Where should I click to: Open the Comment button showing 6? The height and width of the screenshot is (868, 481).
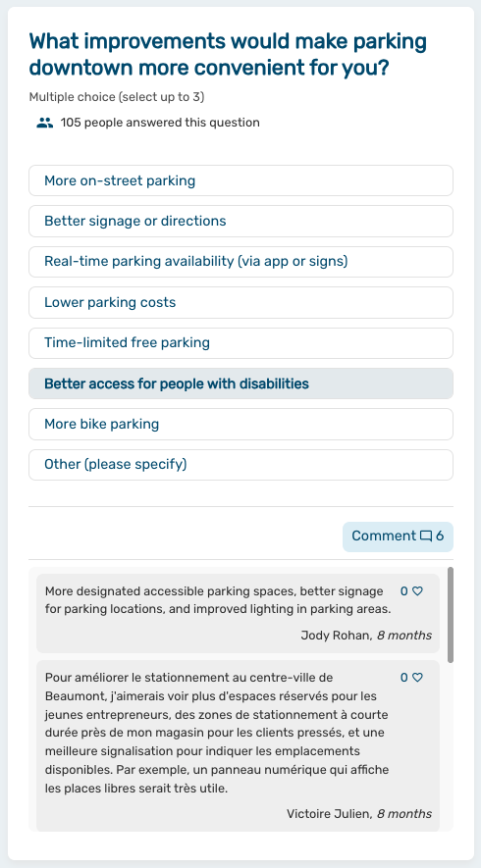(398, 536)
